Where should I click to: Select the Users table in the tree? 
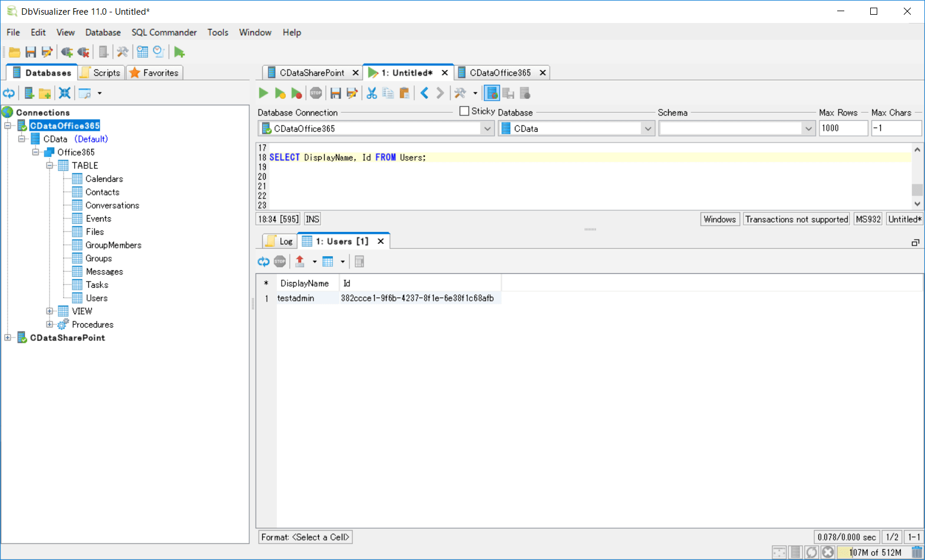pos(97,298)
